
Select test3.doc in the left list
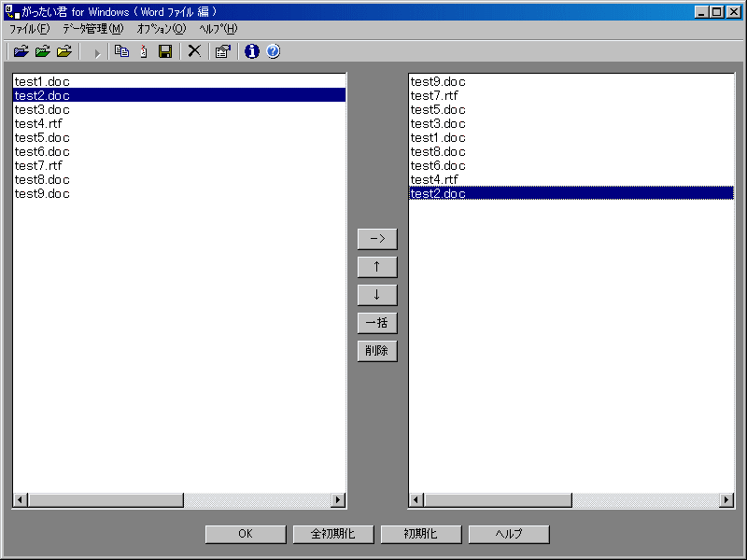point(179,109)
